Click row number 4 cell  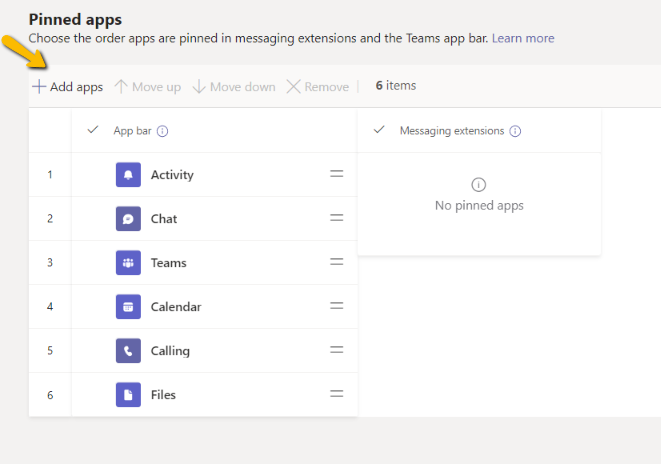50,307
